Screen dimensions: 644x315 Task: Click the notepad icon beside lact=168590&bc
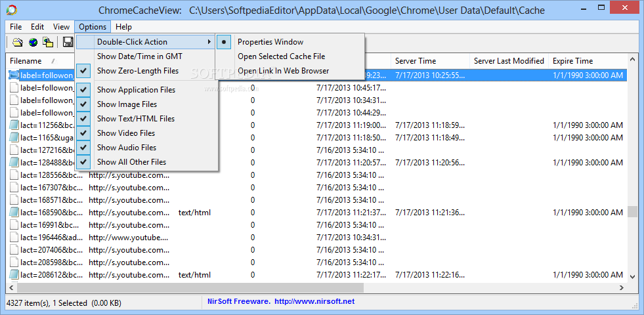point(14,213)
